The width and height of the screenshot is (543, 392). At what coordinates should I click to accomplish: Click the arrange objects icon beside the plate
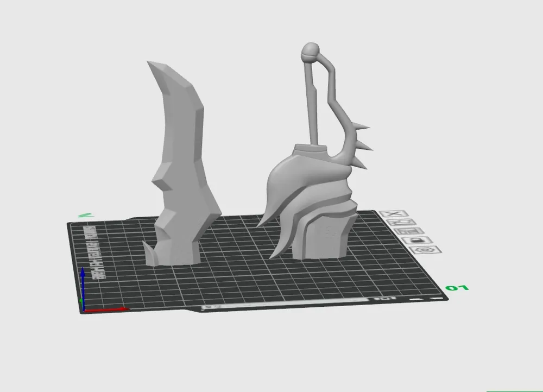[x=409, y=231]
